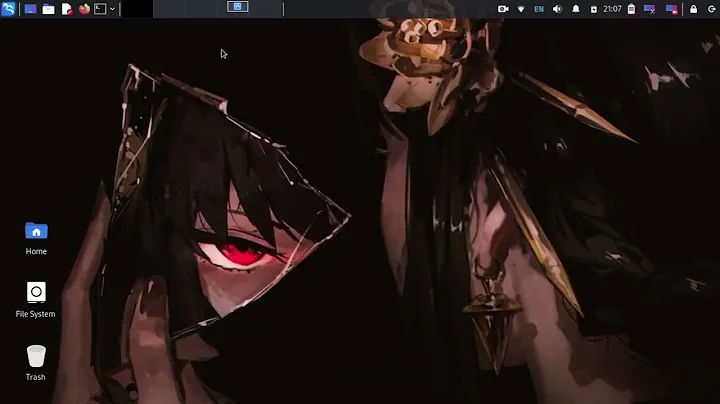Click the log out icon
The image size is (720, 404).
pos(711,9)
